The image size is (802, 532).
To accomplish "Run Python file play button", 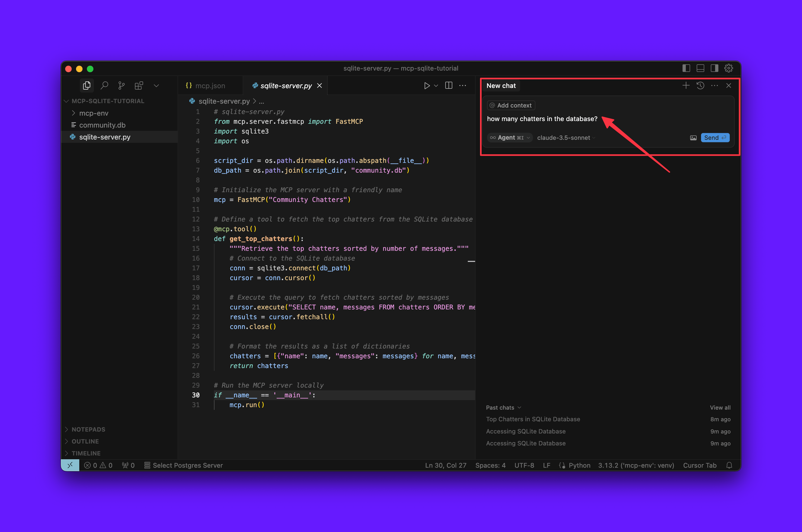I will (x=427, y=86).
